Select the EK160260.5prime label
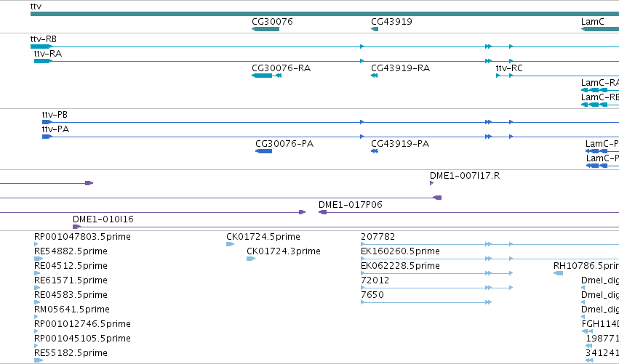This screenshot has width=619, height=364. 400,251
